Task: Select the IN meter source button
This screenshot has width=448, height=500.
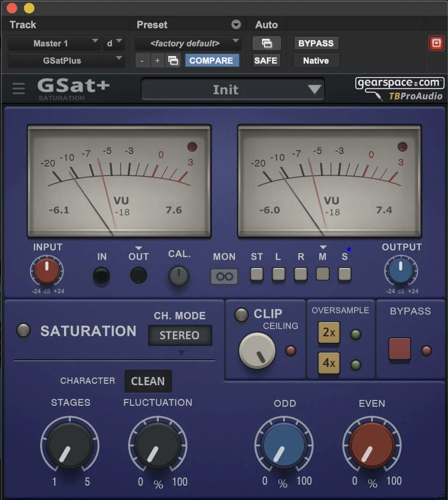Action: [x=101, y=276]
